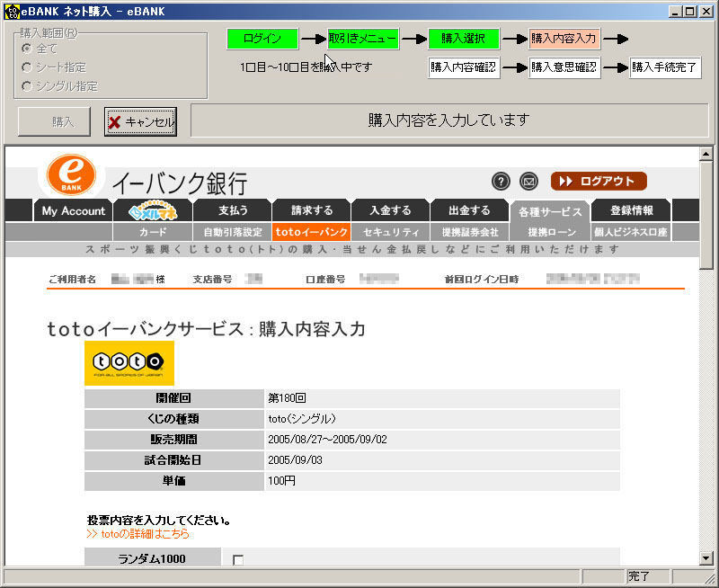This screenshot has width=719, height=588.
Task: Switch to the 各種サービス tab
Action: [549, 212]
